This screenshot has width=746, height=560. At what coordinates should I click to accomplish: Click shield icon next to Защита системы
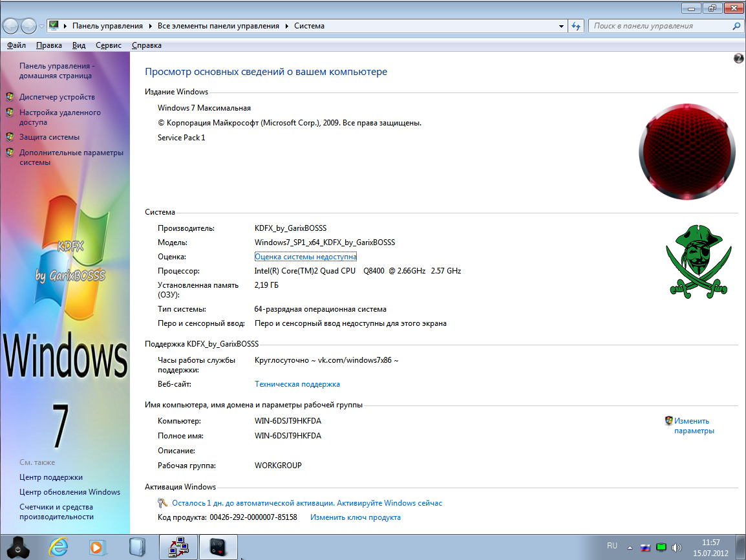10,137
